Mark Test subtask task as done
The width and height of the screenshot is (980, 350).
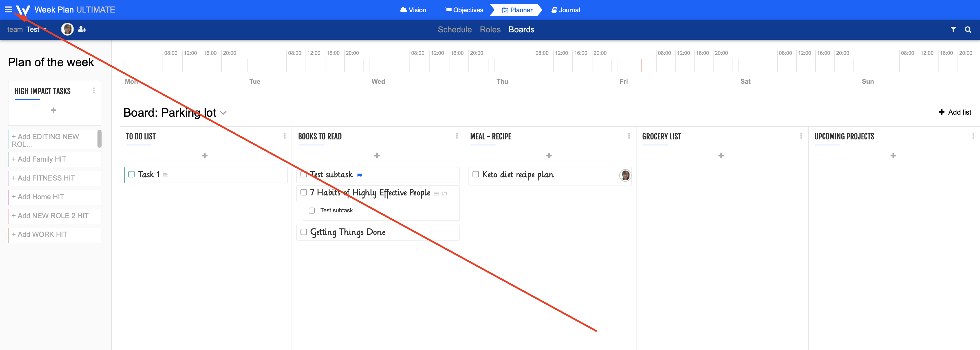point(304,174)
